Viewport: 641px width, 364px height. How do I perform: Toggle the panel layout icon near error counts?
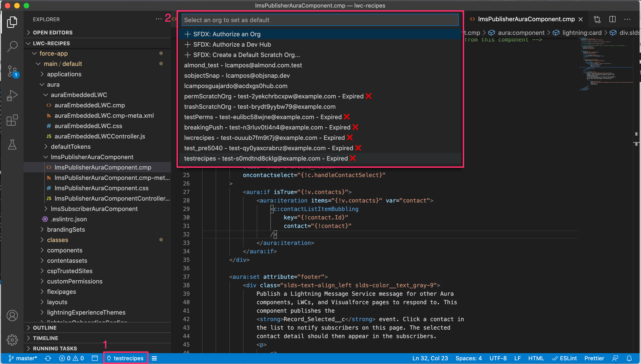pos(95,358)
